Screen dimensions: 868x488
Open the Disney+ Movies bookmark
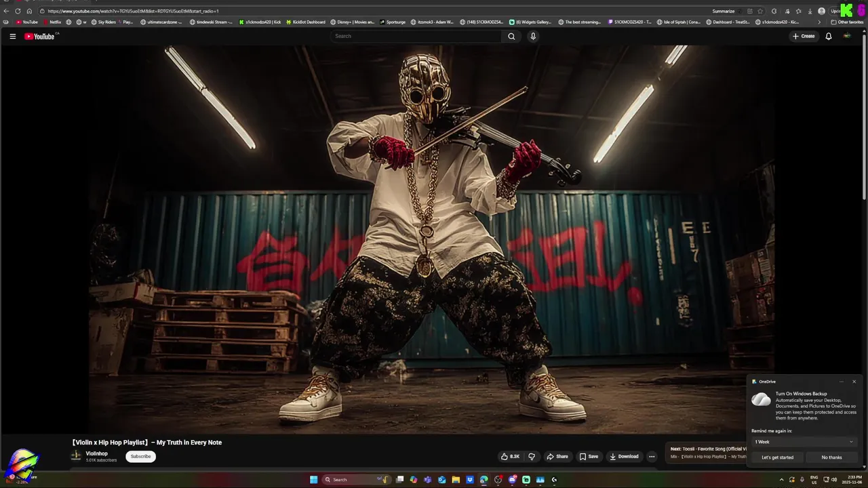pos(353,22)
